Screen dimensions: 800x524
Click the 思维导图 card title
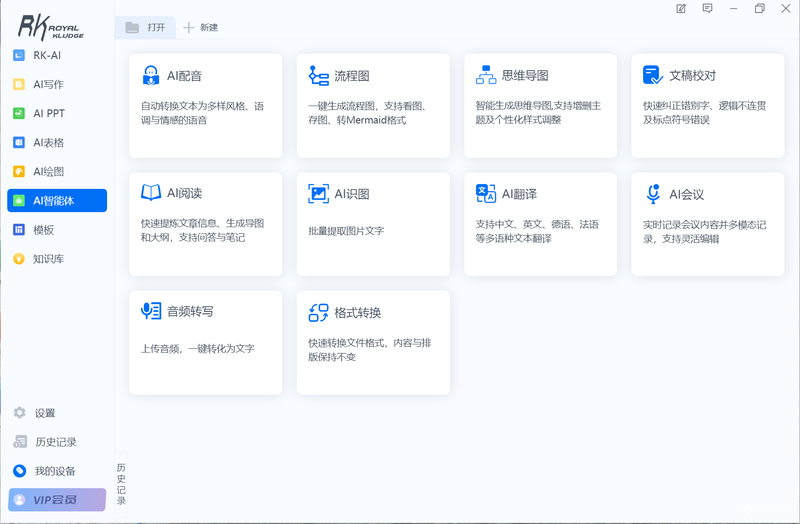pyautogui.click(x=525, y=76)
